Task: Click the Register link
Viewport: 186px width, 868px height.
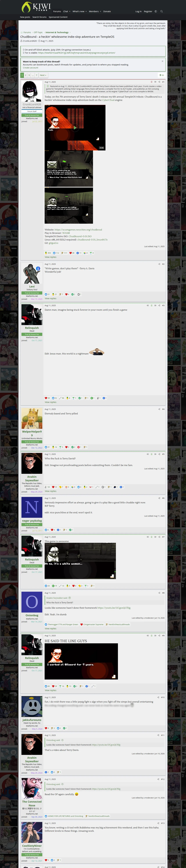Action: point(148,11)
